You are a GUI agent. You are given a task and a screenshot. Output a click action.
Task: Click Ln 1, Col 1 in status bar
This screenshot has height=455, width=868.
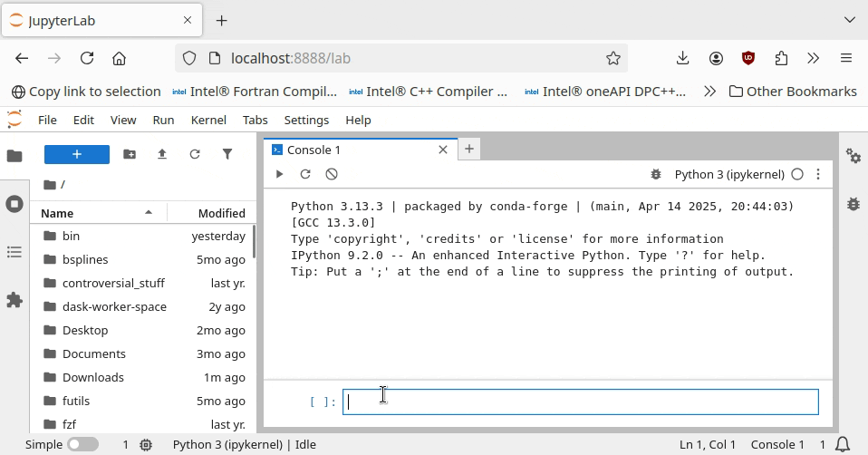(x=708, y=444)
